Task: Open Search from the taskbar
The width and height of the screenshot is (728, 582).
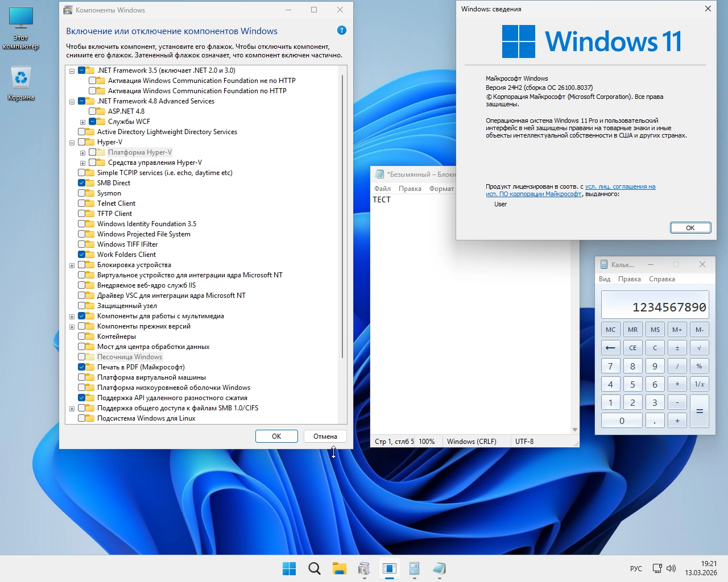Action: coord(314,568)
